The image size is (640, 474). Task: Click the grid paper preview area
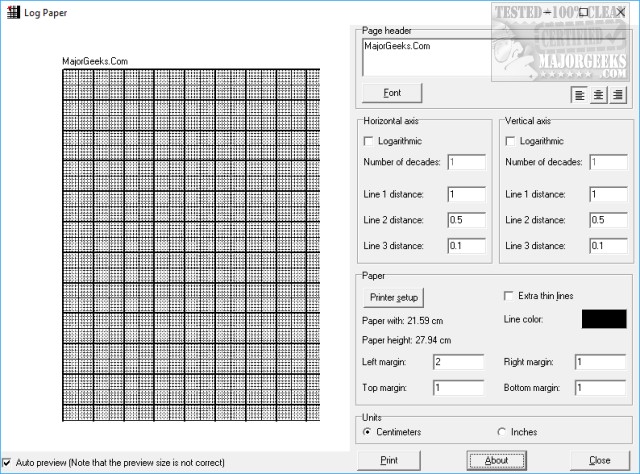click(x=191, y=245)
